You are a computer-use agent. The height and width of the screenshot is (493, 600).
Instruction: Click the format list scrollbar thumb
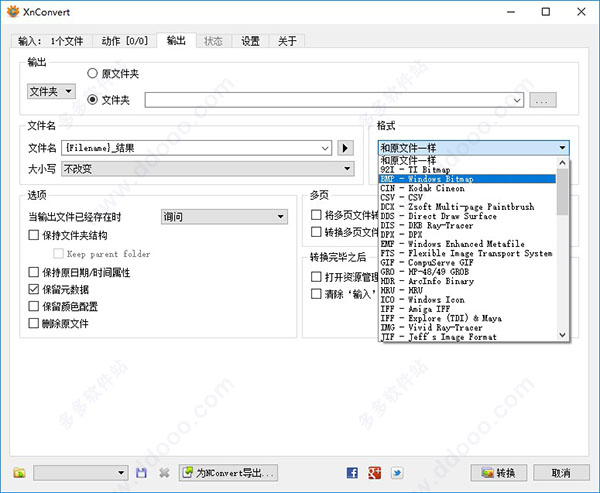tap(562, 191)
